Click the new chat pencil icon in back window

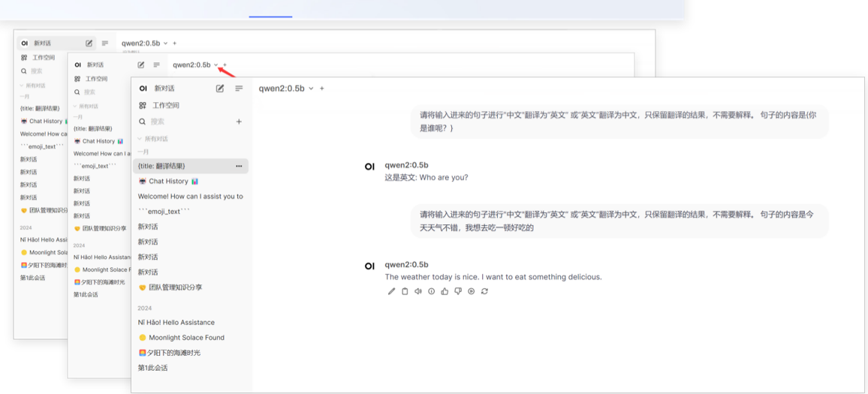coord(89,43)
